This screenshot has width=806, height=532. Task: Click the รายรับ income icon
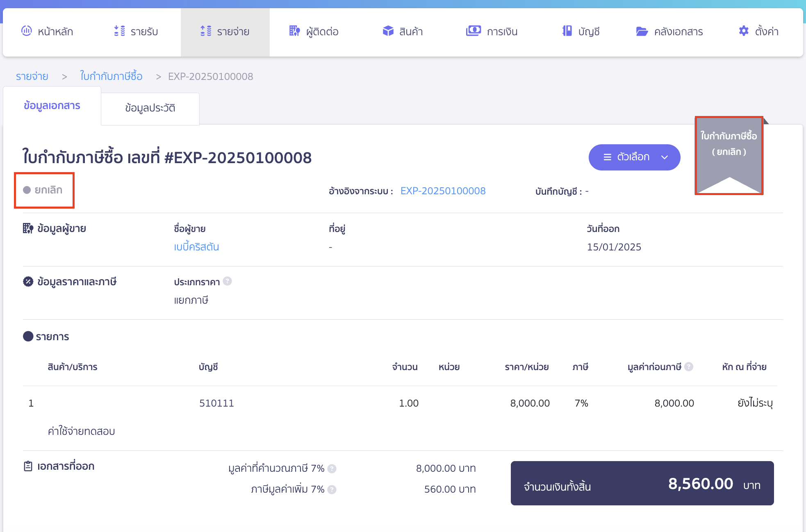pyautogui.click(x=119, y=31)
